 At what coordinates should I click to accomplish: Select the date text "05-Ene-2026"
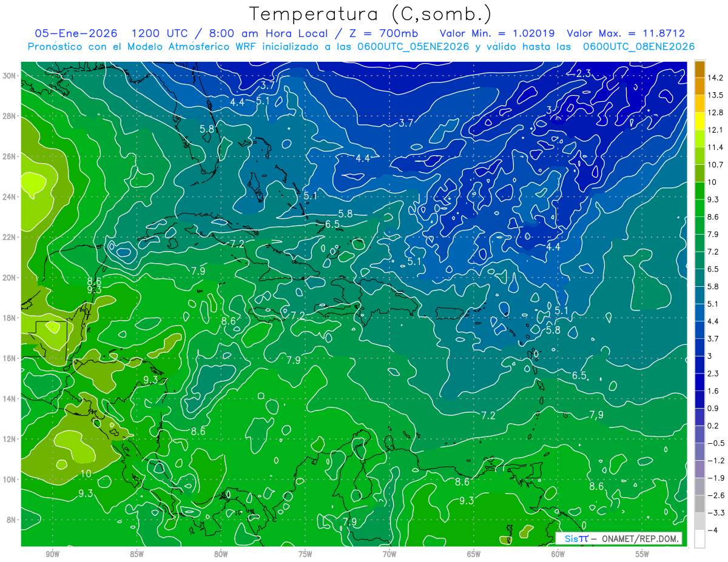pos(75,33)
